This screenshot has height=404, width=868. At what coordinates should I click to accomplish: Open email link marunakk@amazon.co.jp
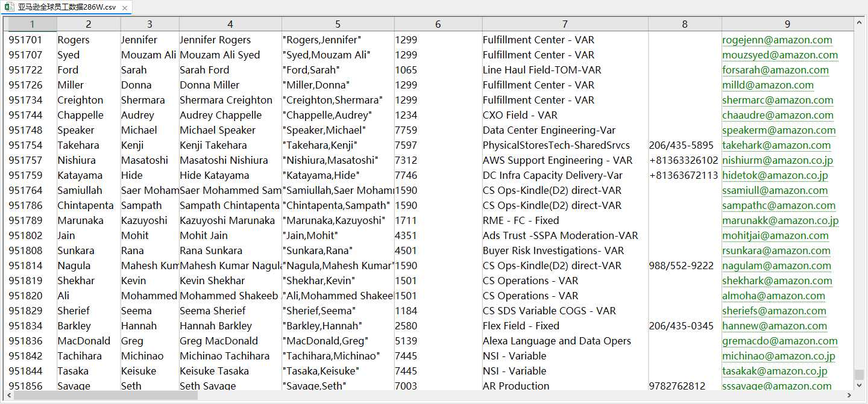(781, 220)
